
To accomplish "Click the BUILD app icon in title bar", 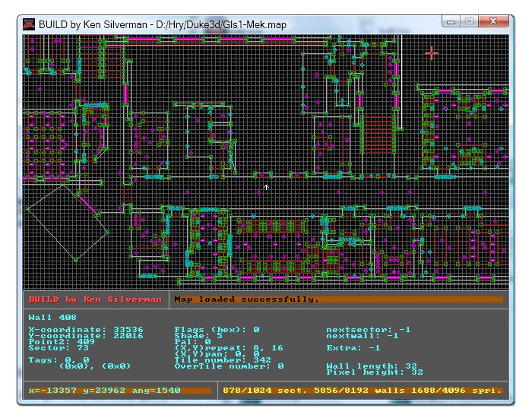I will [29, 24].
